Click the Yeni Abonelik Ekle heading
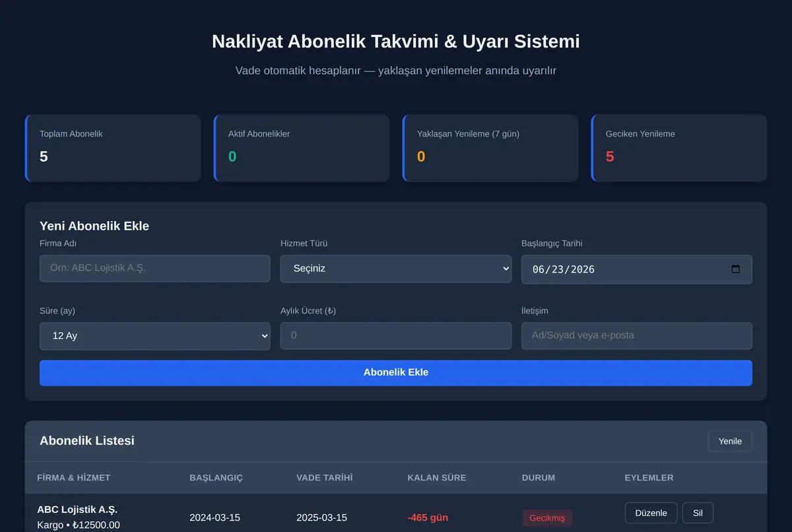 [x=94, y=226]
